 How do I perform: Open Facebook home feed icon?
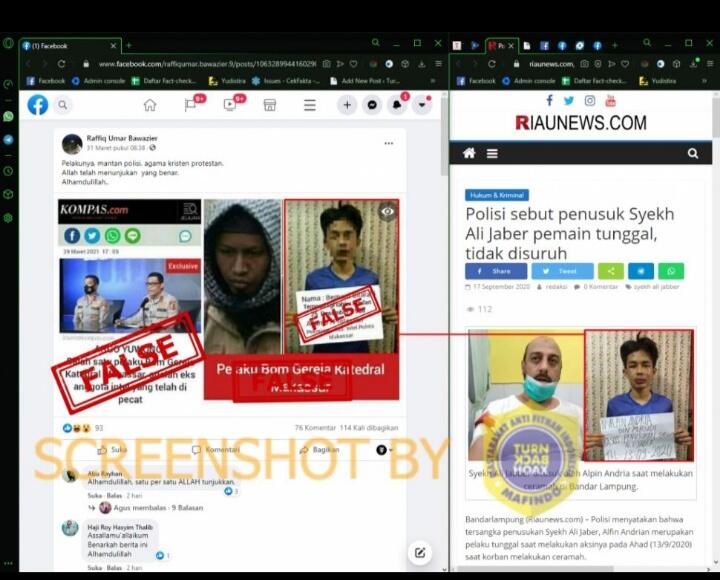[x=150, y=105]
